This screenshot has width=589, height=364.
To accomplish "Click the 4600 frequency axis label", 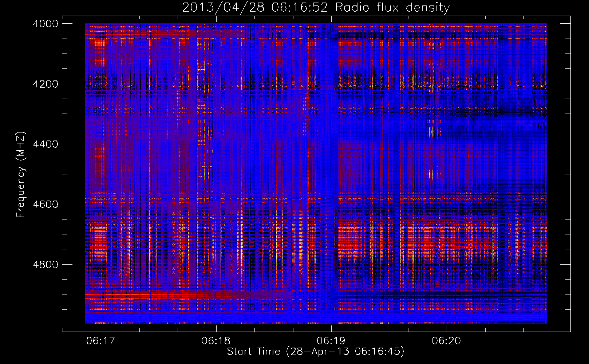I will [x=46, y=204].
